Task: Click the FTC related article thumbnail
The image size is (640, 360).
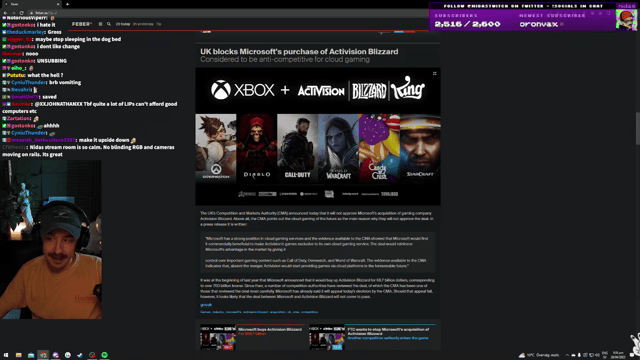Action: [x=327, y=338]
